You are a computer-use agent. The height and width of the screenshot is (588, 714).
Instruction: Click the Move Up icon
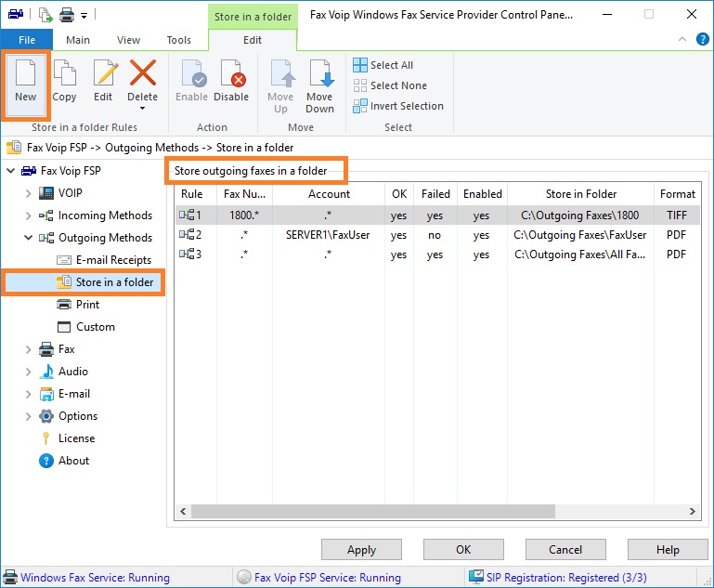pyautogui.click(x=282, y=72)
